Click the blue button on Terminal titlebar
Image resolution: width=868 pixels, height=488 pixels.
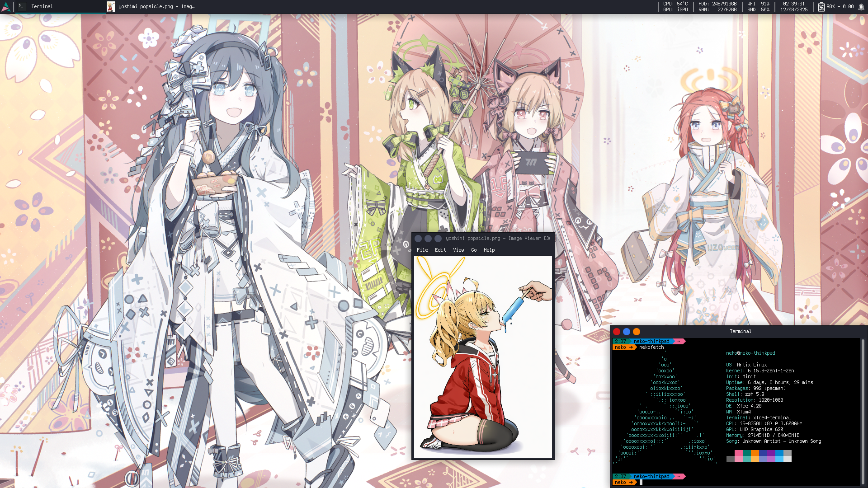click(626, 332)
